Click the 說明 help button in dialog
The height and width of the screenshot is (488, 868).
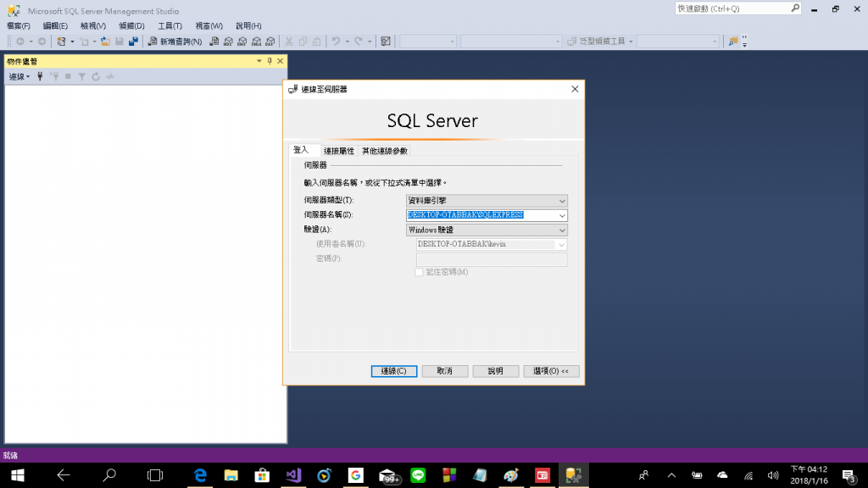pyautogui.click(x=495, y=371)
